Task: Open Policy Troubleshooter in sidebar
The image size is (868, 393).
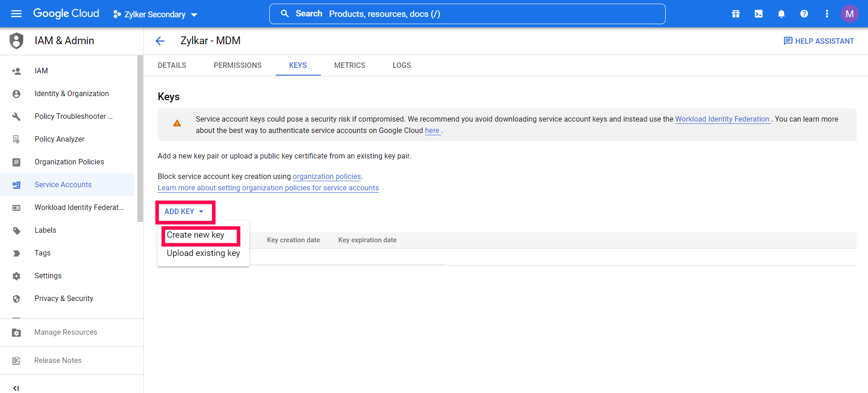Action: [x=67, y=116]
